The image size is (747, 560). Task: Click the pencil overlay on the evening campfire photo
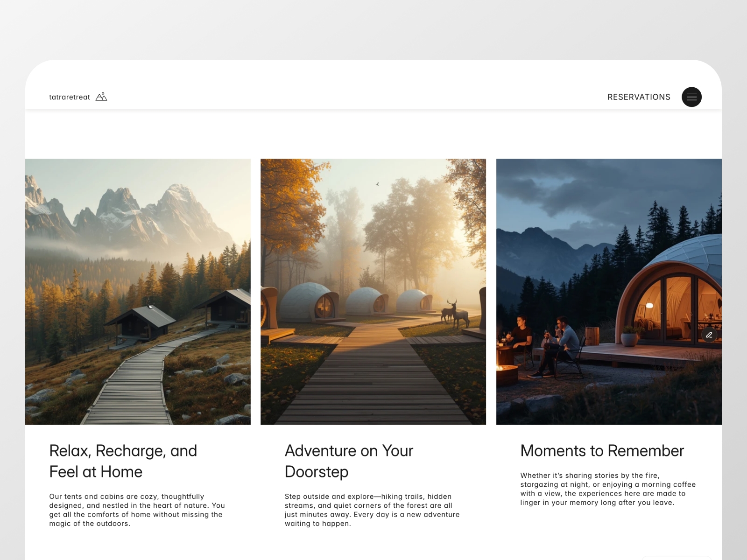pos(709,335)
